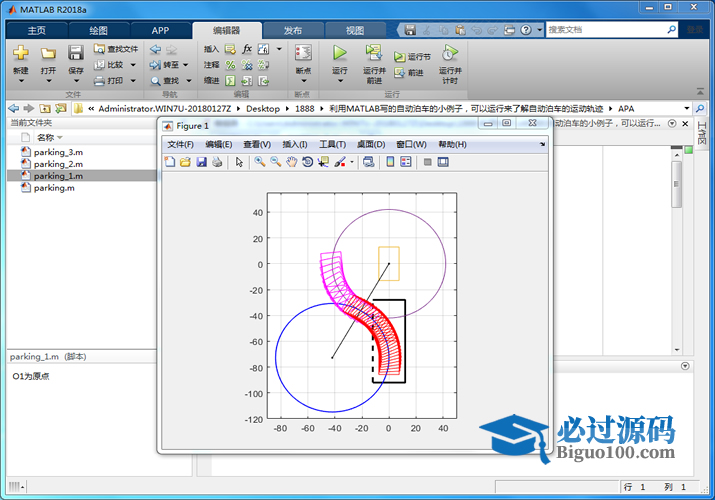Open File (文件) menu in Figure 1
The image size is (715, 500).
181,144
